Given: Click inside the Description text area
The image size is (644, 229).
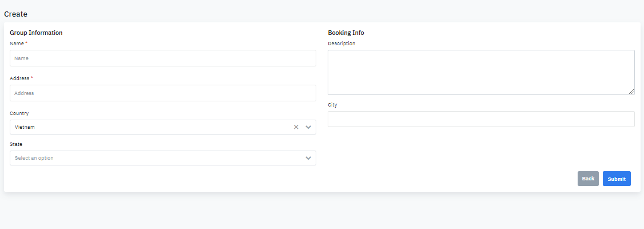Looking at the screenshot, I should click(x=480, y=72).
